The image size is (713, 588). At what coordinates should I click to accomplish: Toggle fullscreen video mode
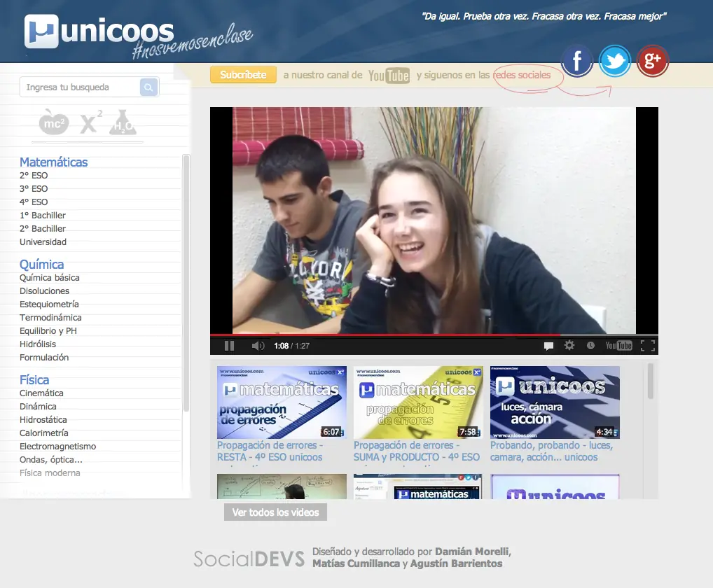(x=648, y=345)
